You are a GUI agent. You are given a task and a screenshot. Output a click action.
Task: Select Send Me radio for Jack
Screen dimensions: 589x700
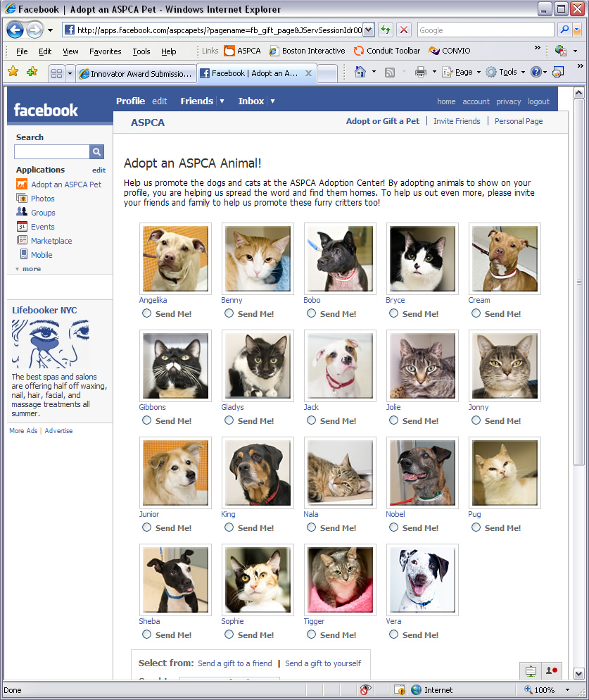pyautogui.click(x=311, y=420)
